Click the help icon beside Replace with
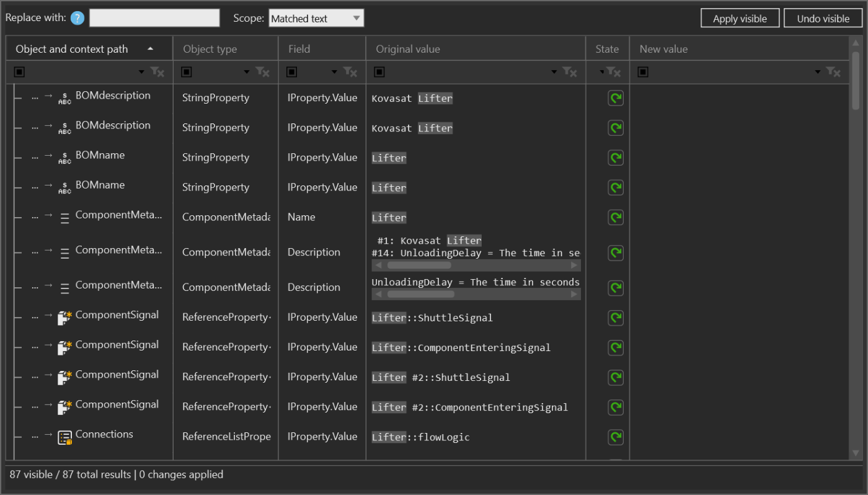This screenshot has width=868, height=495. coord(77,18)
